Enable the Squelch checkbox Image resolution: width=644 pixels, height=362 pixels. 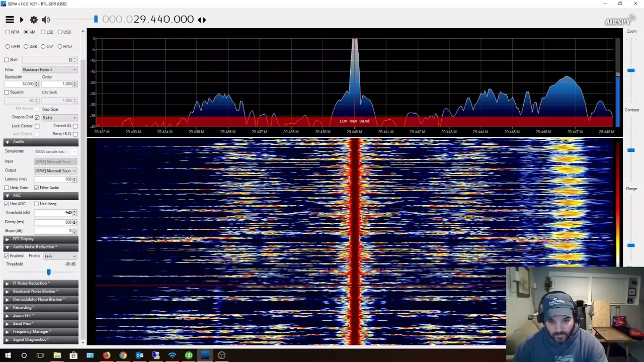click(x=7, y=93)
